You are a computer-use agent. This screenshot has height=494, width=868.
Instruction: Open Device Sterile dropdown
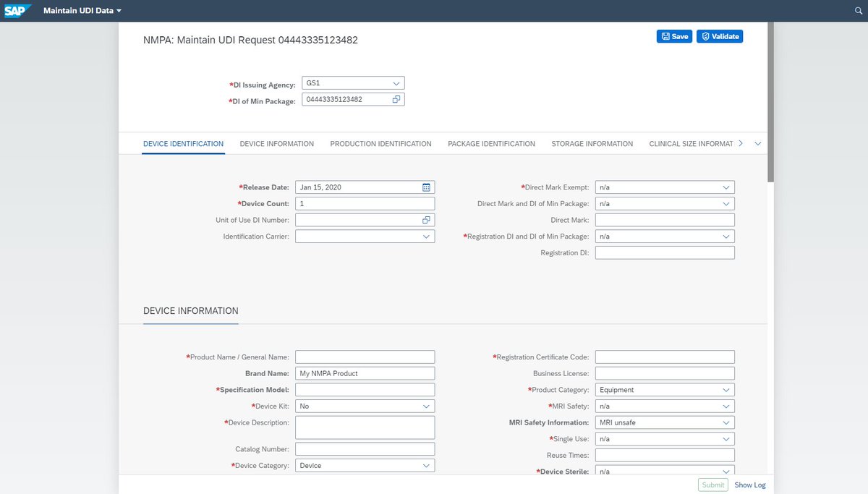click(726, 472)
